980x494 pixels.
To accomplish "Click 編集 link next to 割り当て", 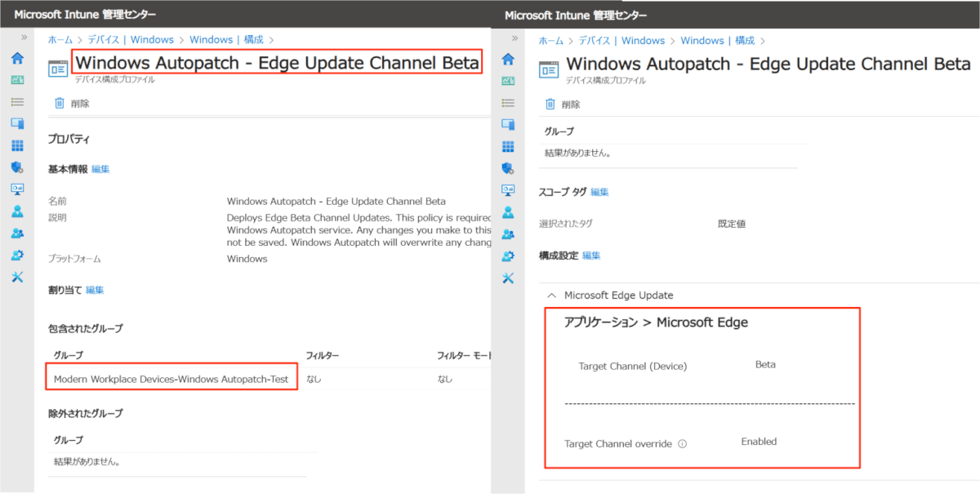I will (x=95, y=290).
